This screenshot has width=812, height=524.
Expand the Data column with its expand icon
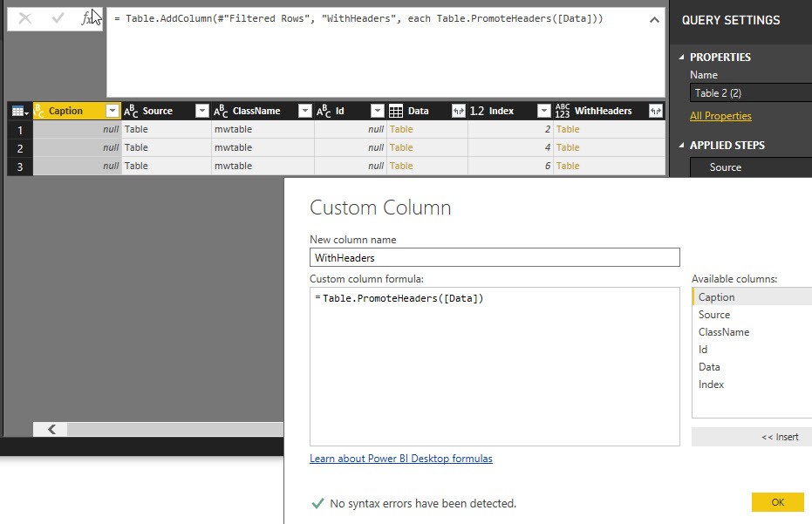(x=459, y=111)
